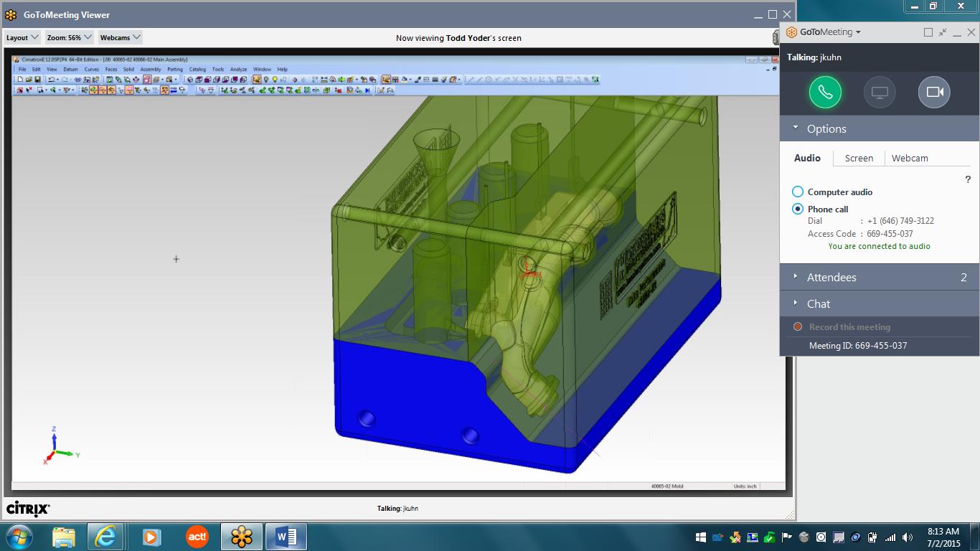Image resolution: width=980 pixels, height=551 pixels.
Task: Click Record this meeting
Action: point(849,326)
